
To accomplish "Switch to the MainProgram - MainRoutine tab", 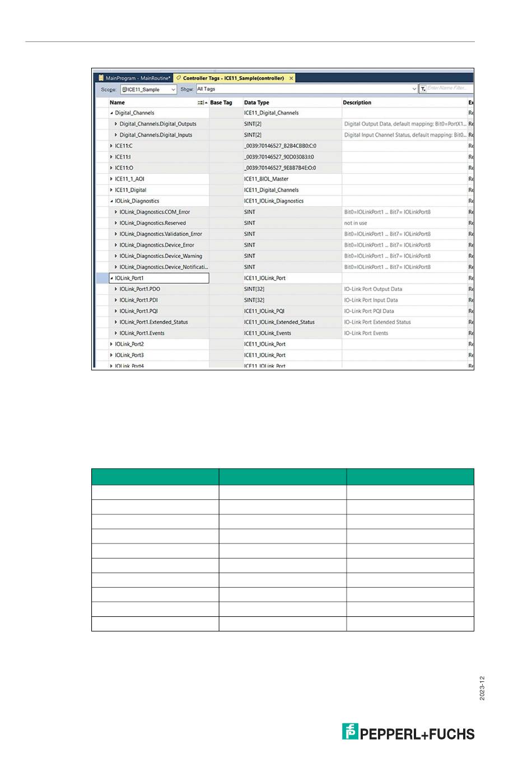I will 134,78.
